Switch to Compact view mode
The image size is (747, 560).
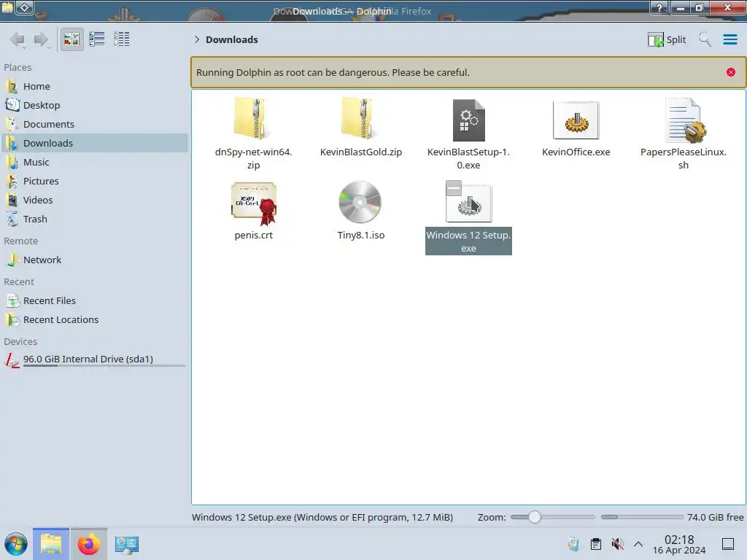(97, 39)
